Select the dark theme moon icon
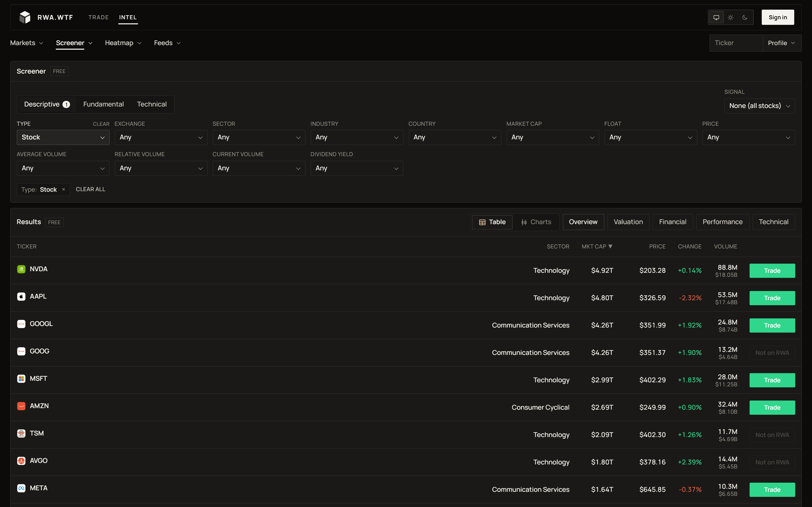This screenshot has height=507, width=812. click(745, 17)
